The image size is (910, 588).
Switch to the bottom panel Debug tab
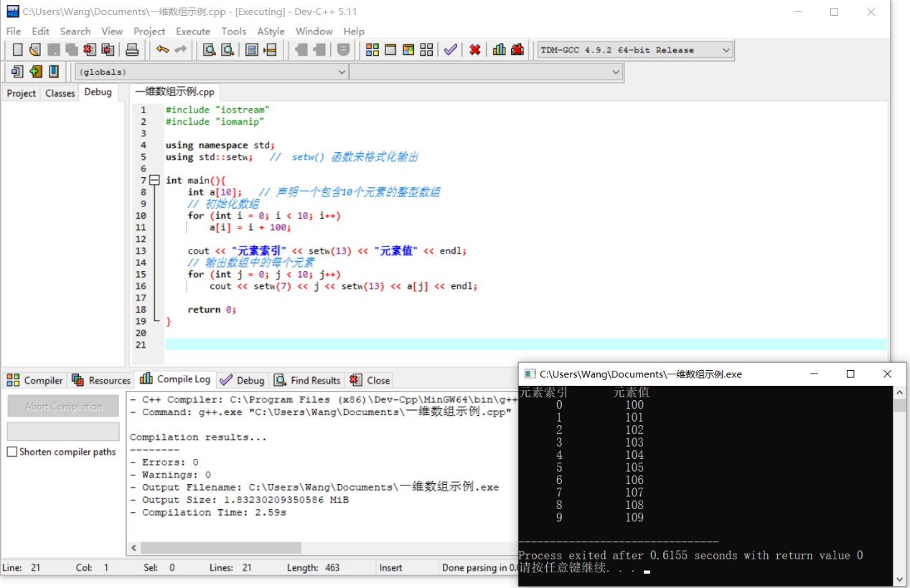[243, 380]
